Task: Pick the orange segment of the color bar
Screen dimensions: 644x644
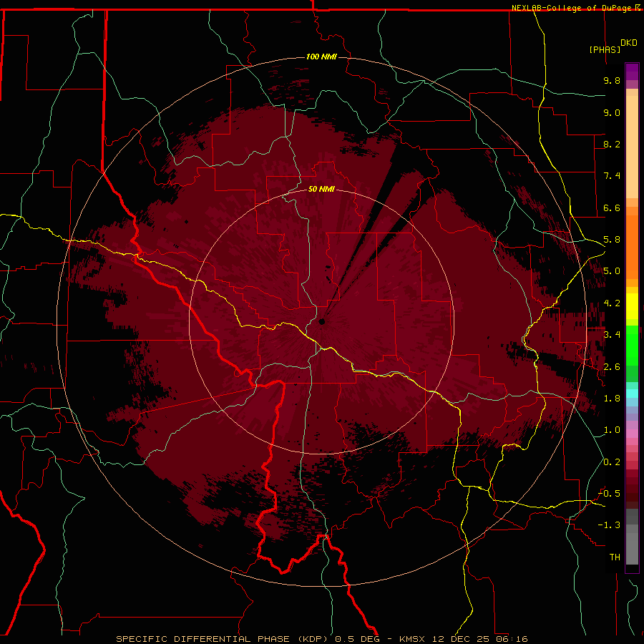Action: pyautogui.click(x=632, y=246)
